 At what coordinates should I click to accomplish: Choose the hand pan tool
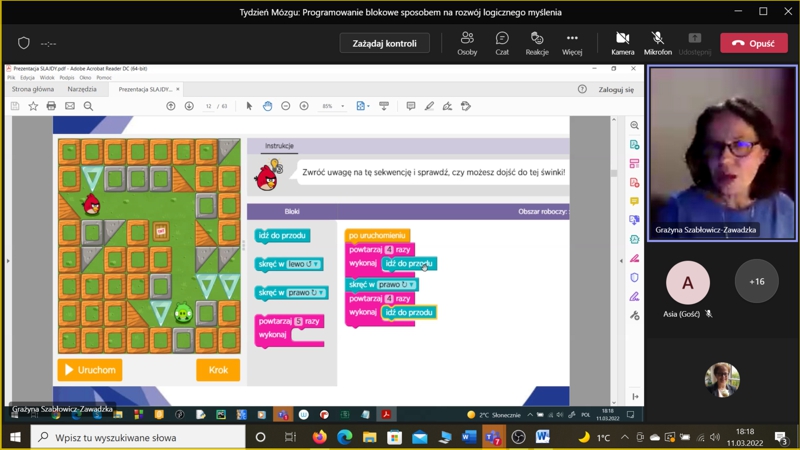tap(267, 106)
